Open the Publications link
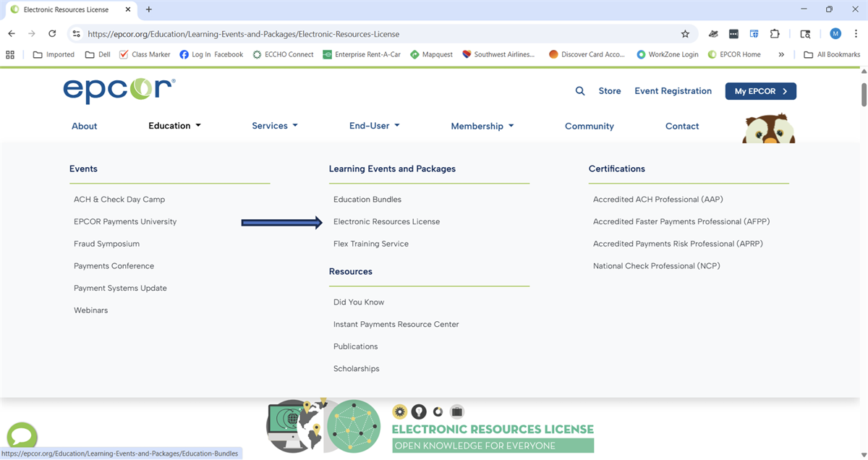Viewport: 868px width, 460px height. tap(356, 346)
